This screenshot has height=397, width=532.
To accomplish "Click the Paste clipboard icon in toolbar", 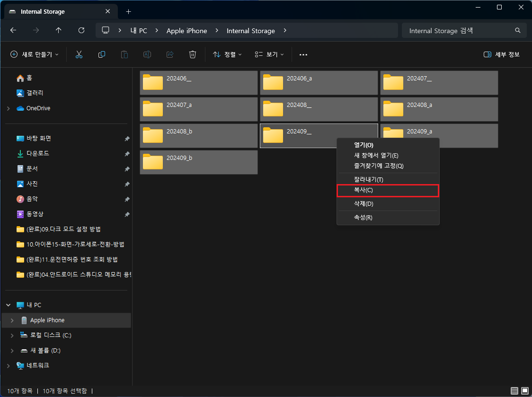I will 124,54.
